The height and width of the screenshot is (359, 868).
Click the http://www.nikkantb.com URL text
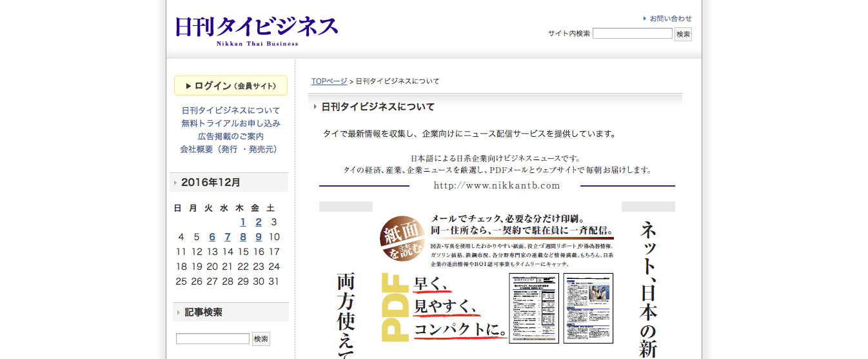(497, 186)
